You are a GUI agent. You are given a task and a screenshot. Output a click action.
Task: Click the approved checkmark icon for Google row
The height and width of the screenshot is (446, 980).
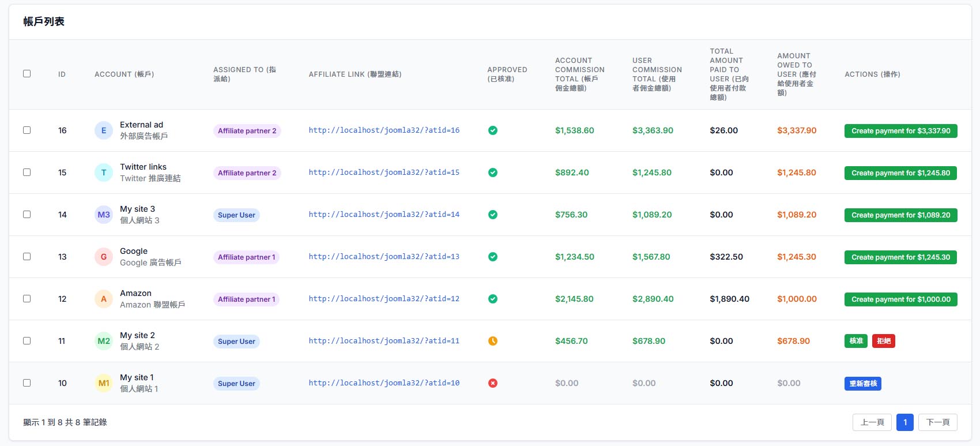click(x=493, y=257)
